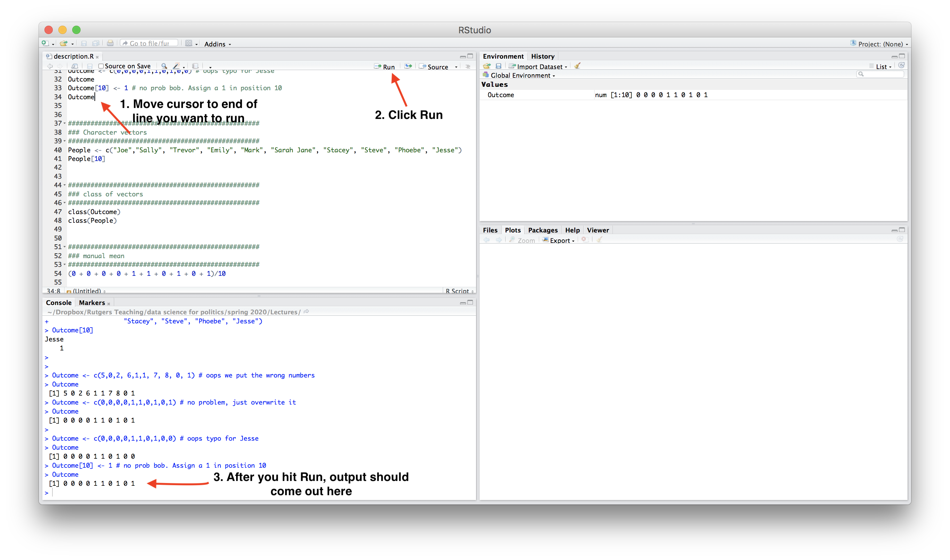Click the Save current document icon in main toolbar
Image resolution: width=950 pixels, height=560 pixels.
point(84,43)
